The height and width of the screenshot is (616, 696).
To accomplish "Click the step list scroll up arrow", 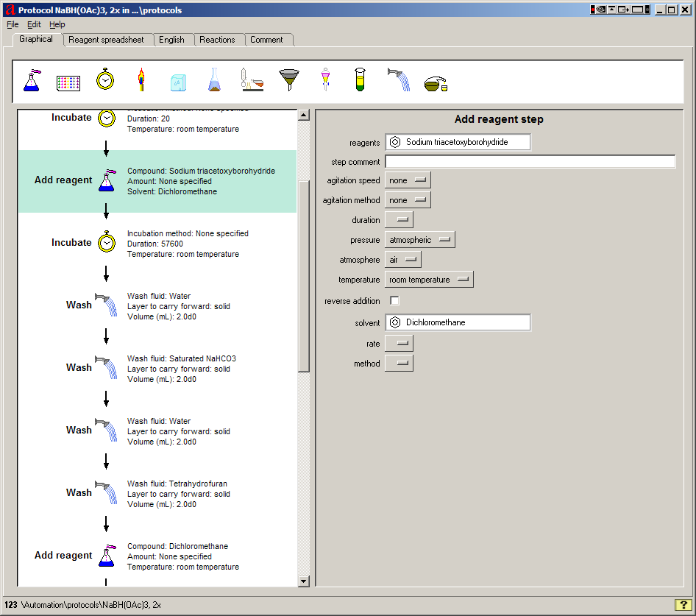I will (304, 115).
